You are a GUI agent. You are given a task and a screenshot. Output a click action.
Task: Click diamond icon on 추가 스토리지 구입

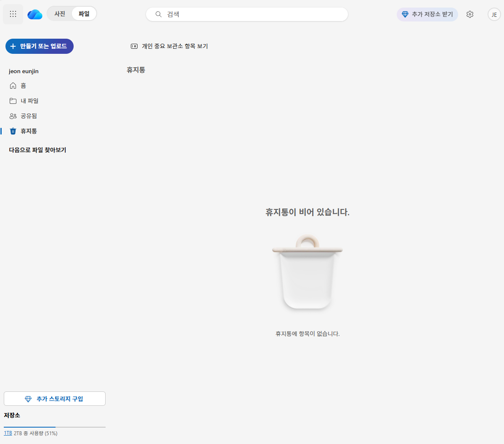click(x=28, y=399)
